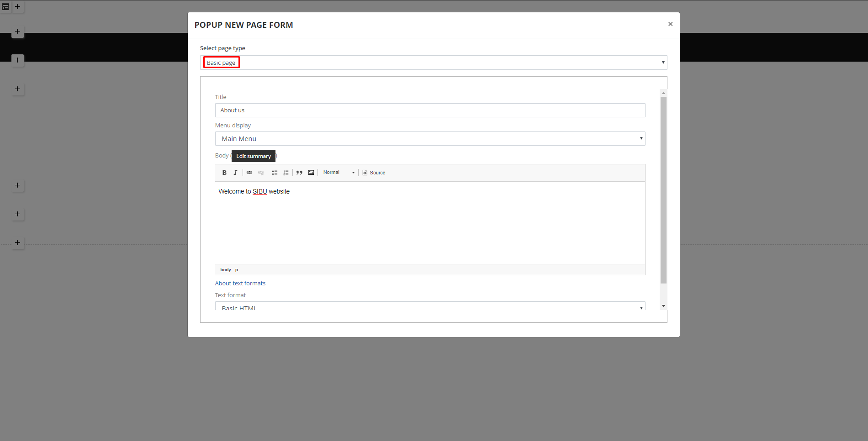Screen dimensions: 868x441
Task: Open the Text format dropdown
Action: pos(430,306)
